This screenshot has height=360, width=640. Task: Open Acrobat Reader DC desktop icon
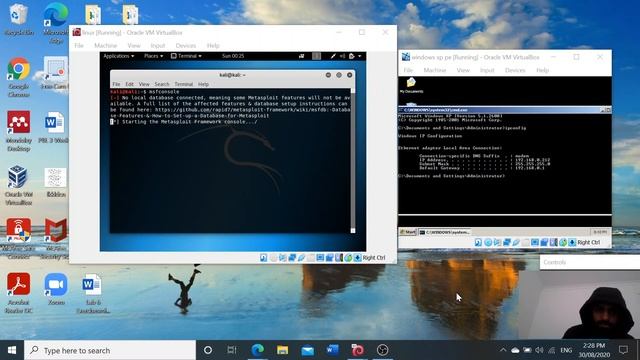click(18, 293)
